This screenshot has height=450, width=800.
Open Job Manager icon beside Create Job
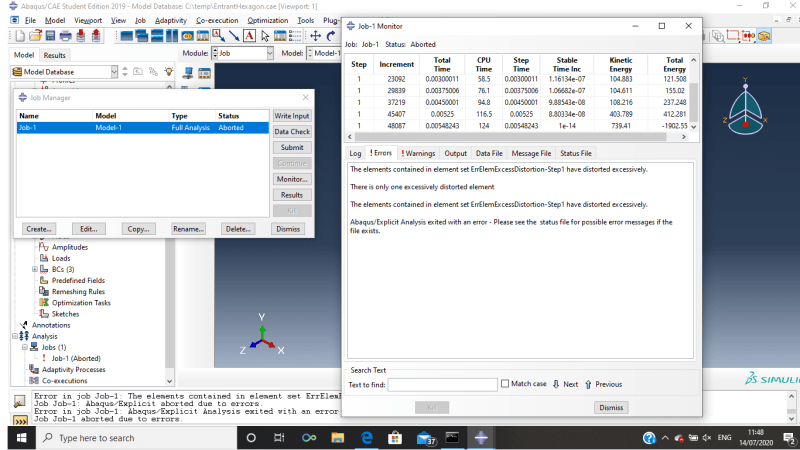(205, 73)
